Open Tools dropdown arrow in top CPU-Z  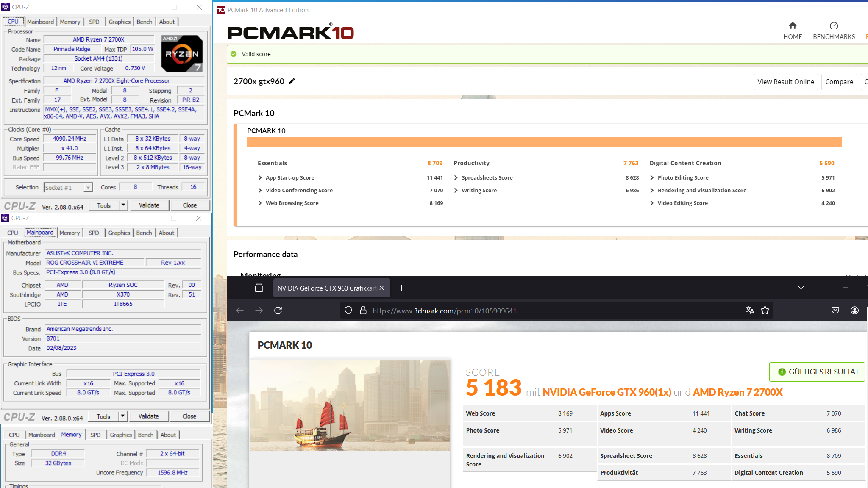pyautogui.click(x=123, y=205)
